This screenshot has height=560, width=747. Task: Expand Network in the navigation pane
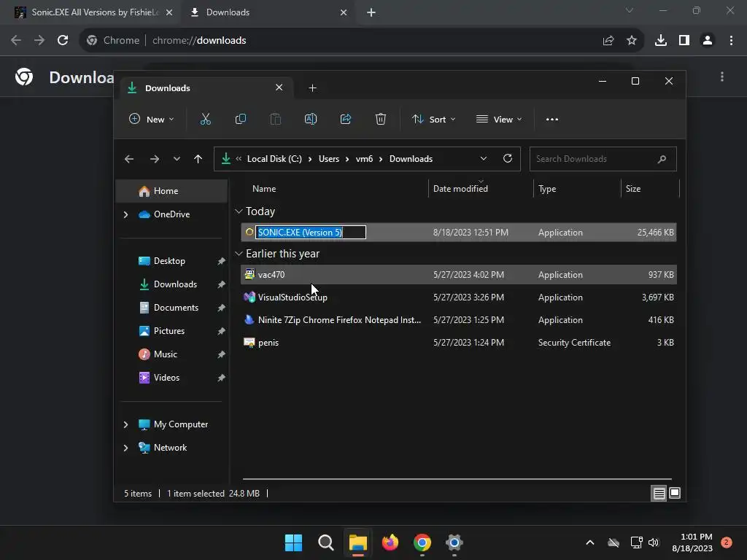(x=125, y=448)
